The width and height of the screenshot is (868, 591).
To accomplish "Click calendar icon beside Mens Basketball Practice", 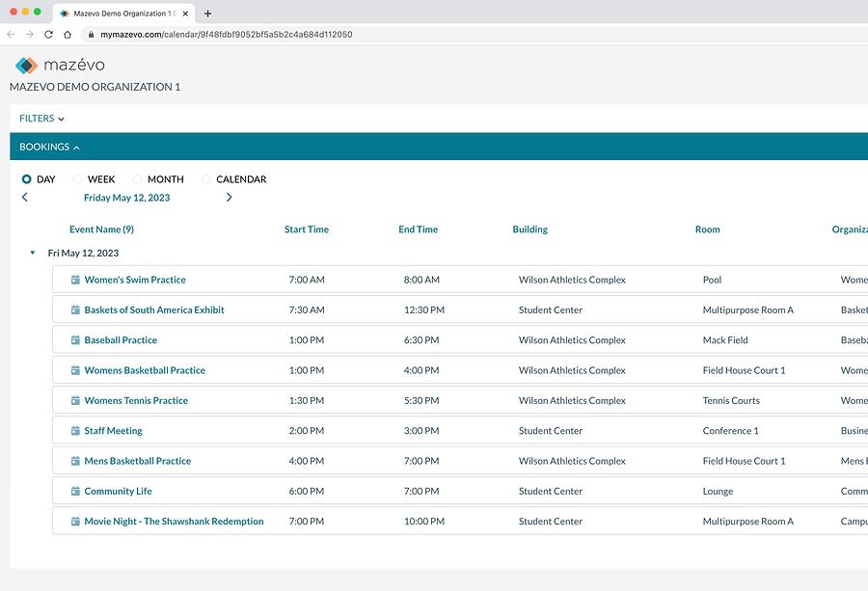I will [75, 461].
